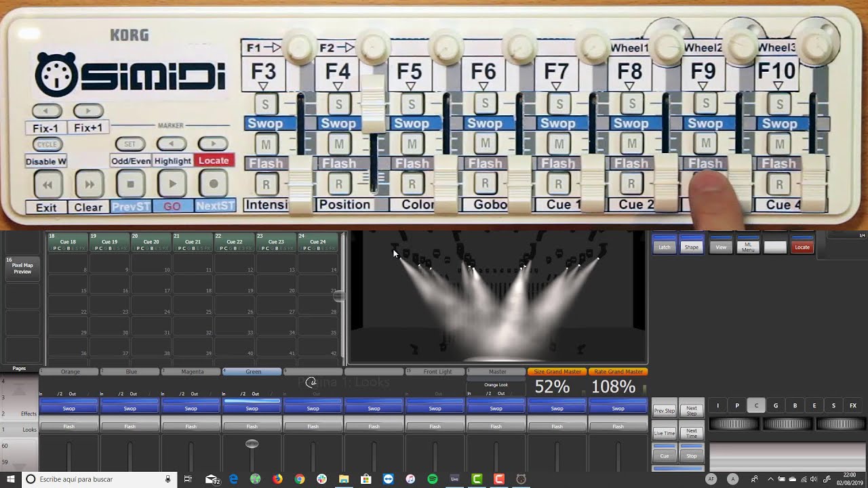Select the Cue 24 playback
Viewport: 868px width, 488px height.
317,242
